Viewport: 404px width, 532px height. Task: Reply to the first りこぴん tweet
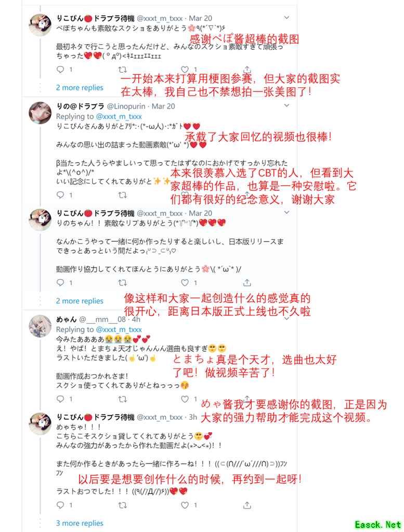pyautogui.click(x=60, y=70)
